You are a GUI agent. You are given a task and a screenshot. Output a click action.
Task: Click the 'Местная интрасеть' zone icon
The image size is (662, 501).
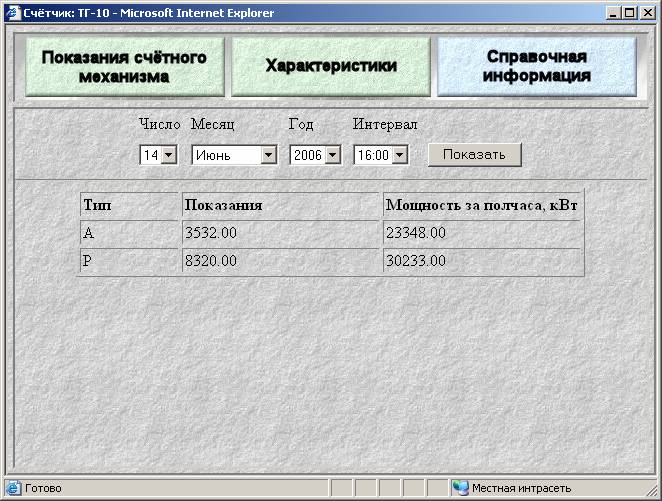pyautogui.click(x=460, y=488)
